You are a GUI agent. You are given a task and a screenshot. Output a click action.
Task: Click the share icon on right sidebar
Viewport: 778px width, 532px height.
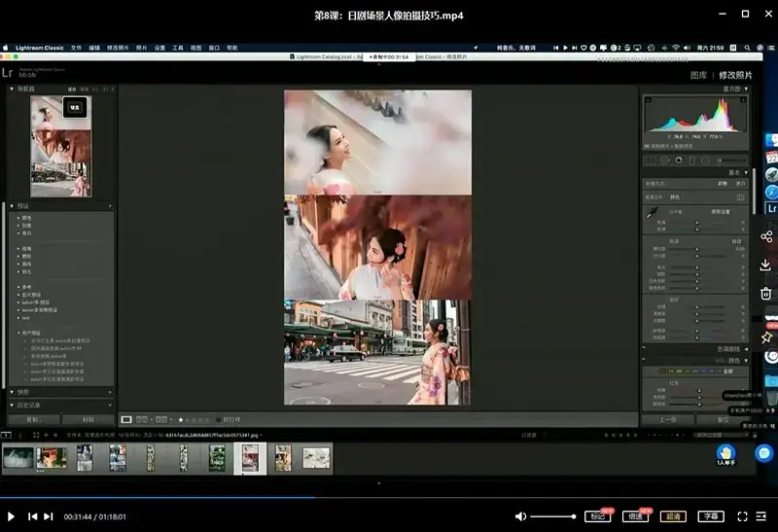(766, 236)
